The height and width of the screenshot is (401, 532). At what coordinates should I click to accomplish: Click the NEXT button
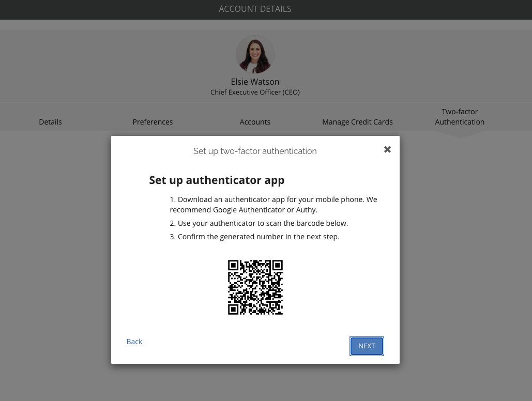pos(367,346)
